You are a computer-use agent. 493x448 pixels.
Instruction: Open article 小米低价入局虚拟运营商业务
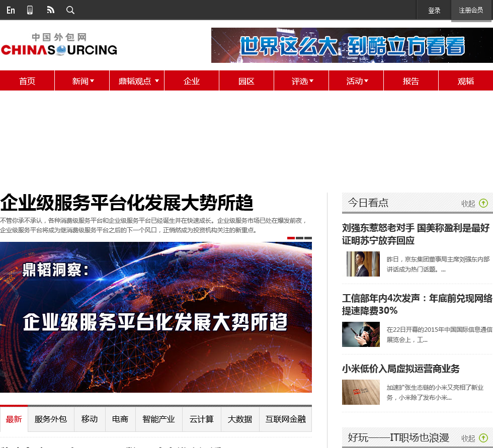tap(401, 369)
